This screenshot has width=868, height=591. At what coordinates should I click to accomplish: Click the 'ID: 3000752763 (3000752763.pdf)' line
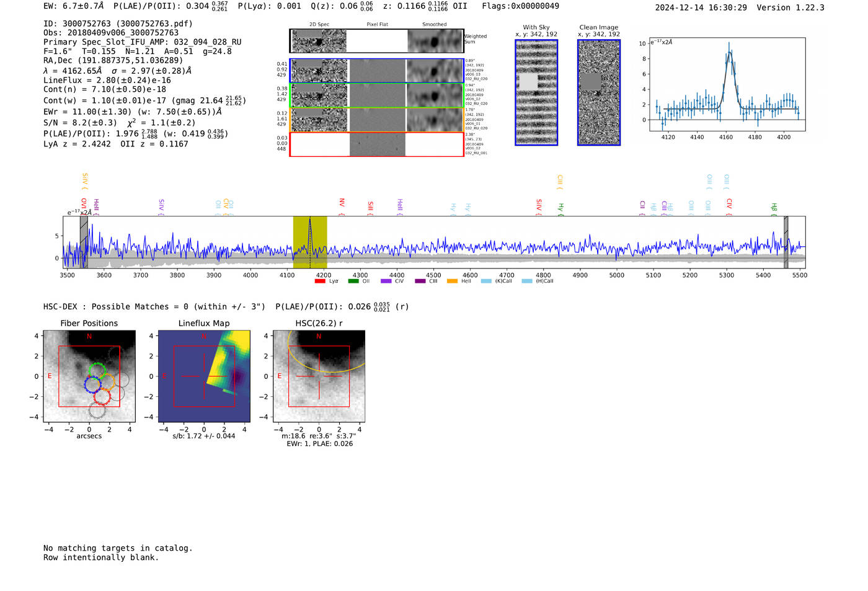coord(118,24)
